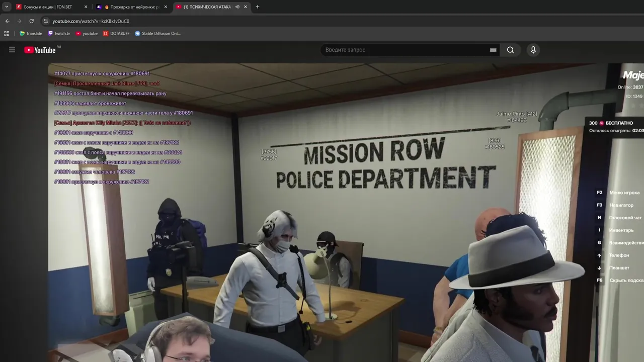Click the Осталось отыграть timer text

(616, 131)
